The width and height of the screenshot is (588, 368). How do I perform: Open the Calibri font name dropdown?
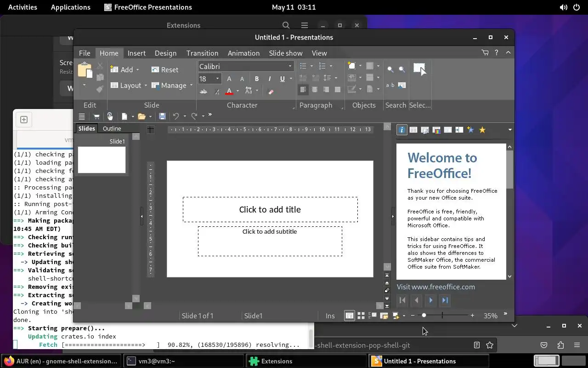coord(290,66)
